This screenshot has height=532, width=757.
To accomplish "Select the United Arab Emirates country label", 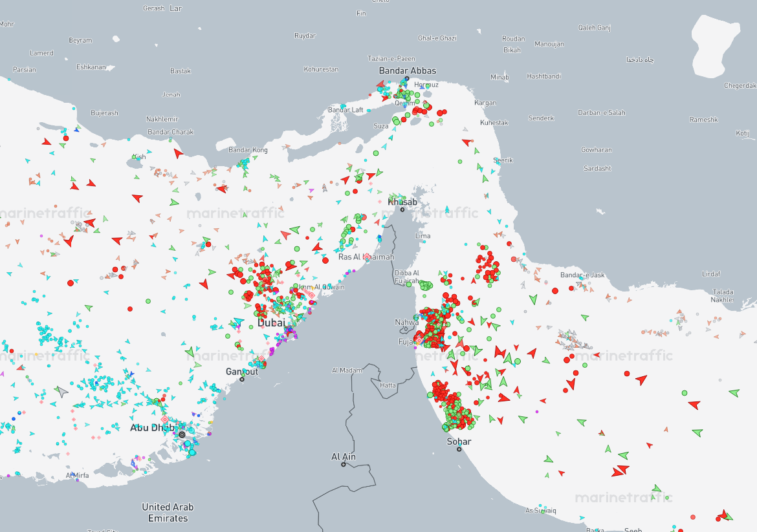I will coord(168,513).
